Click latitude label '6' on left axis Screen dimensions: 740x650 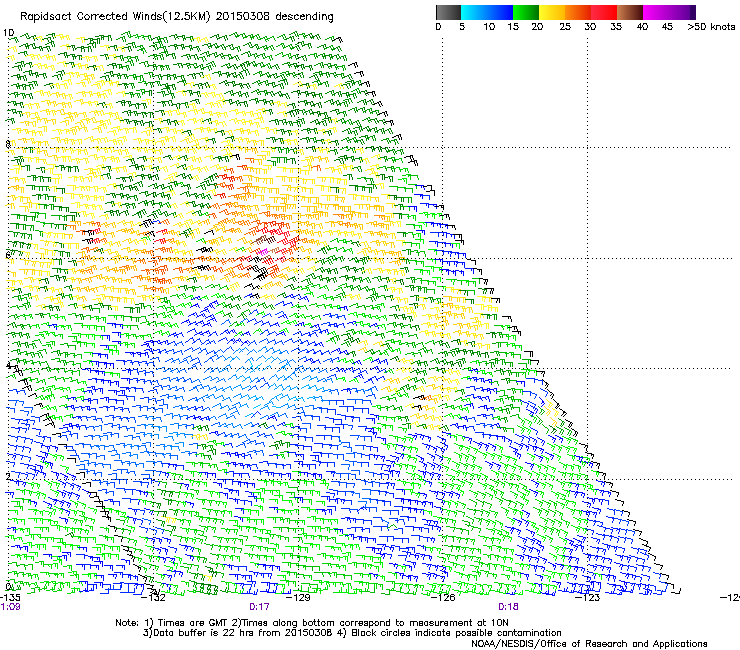point(8,255)
